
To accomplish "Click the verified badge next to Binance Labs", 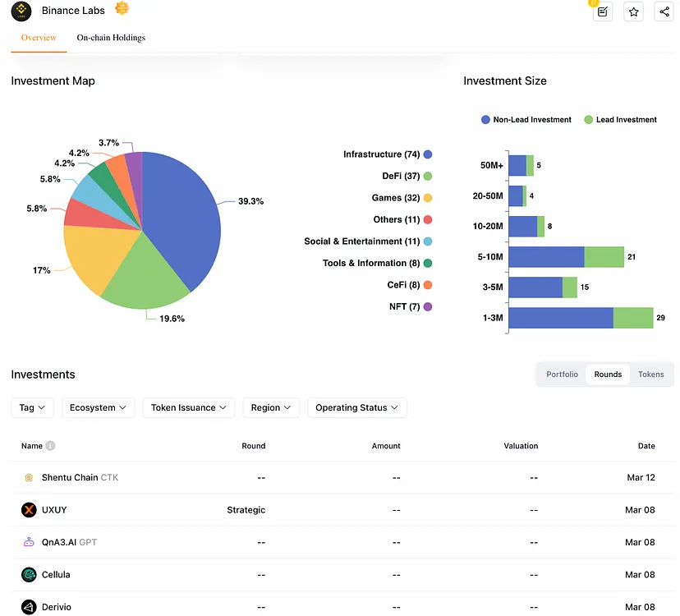I will click(122, 9).
